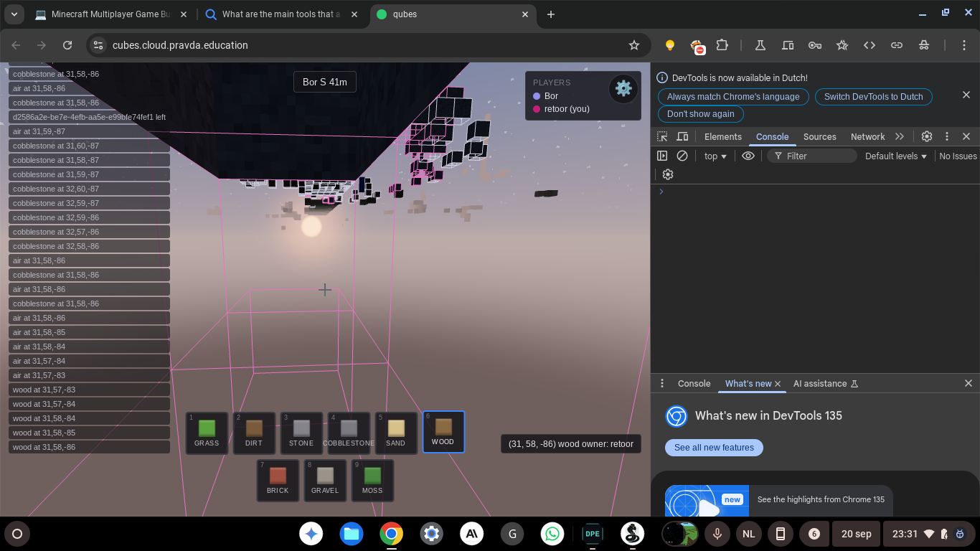Open Chrome extensions puzzle icon
980x551 pixels.
(722, 45)
